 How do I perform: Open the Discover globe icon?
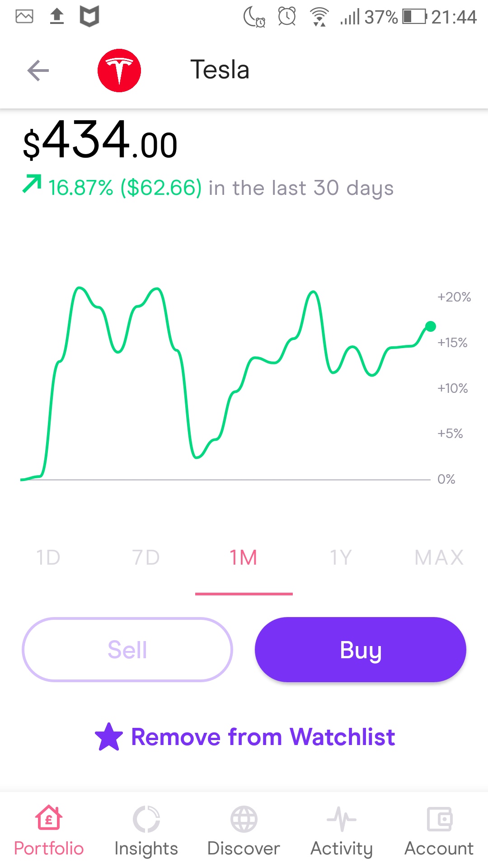tap(244, 819)
